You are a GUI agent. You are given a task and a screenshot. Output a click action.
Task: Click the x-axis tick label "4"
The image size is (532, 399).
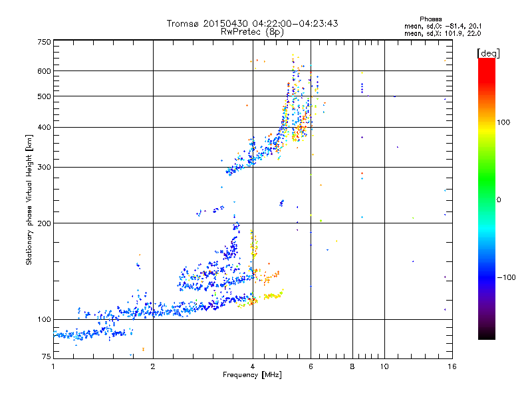click(253, 366)
